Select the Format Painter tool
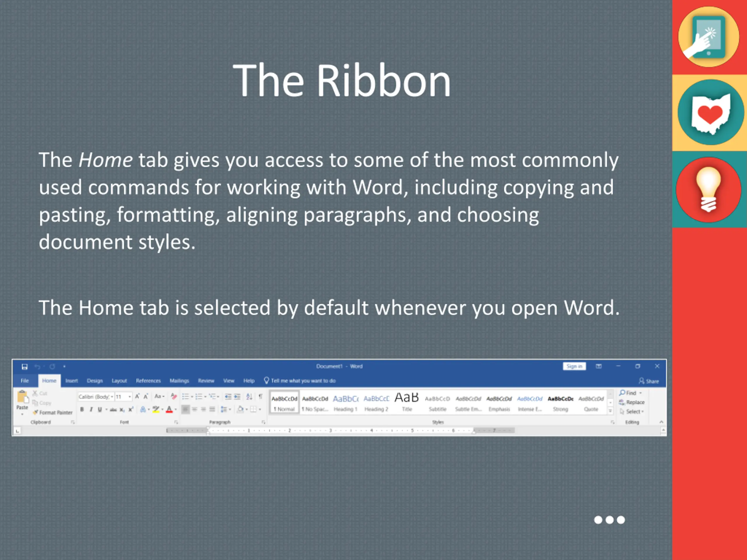Screen dimensions: 747x560 pyautogui.click(x=53, y=412)
